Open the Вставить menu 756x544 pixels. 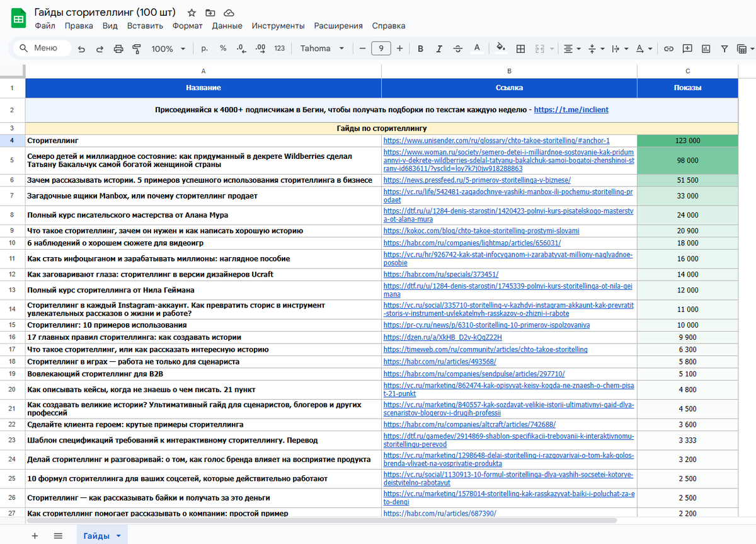click(x=145, y=26)
